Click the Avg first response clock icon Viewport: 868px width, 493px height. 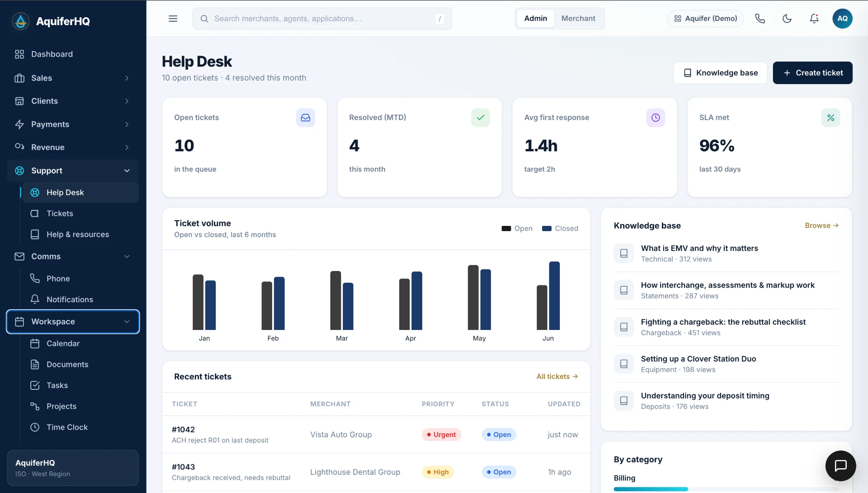[655, 118]
